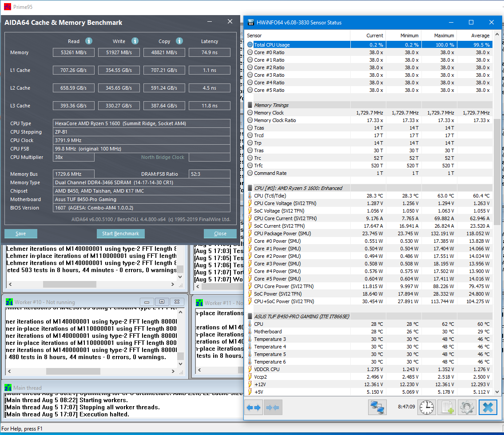504x435 pixels.
Task: Click Memory Clock sensor circle icon
Action: (250, 112)
